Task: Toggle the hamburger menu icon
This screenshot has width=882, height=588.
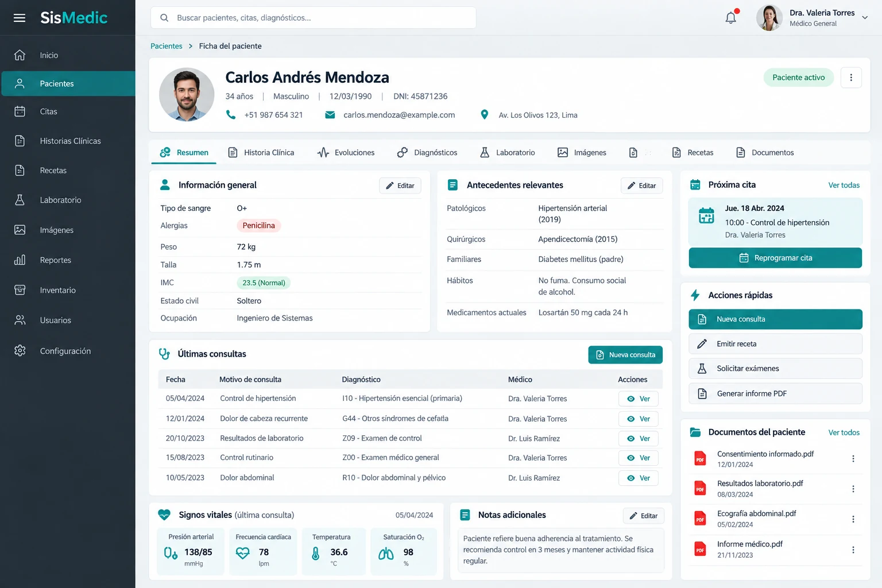Action: click(x=20, y=18)
